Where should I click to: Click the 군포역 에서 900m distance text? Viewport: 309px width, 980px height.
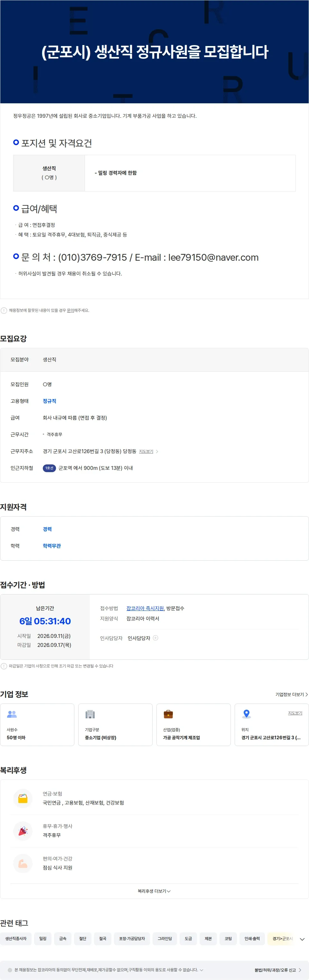point(96,468)
